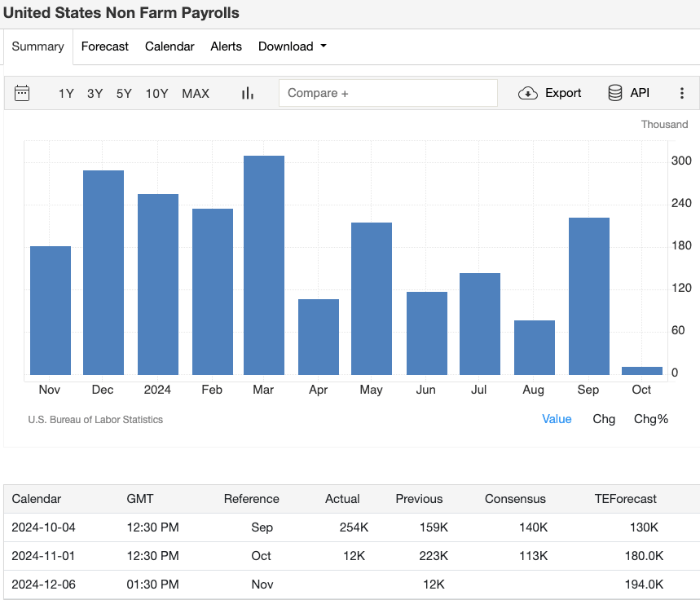Open the API database icon
This screenshot has width=700, height=600.
627,93
